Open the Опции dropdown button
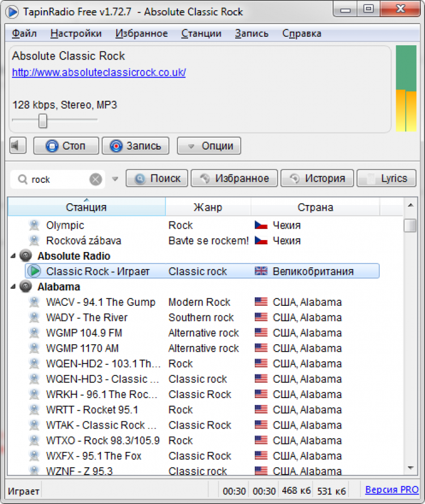This screenshot has height=504, width=425. pos(209,146)
